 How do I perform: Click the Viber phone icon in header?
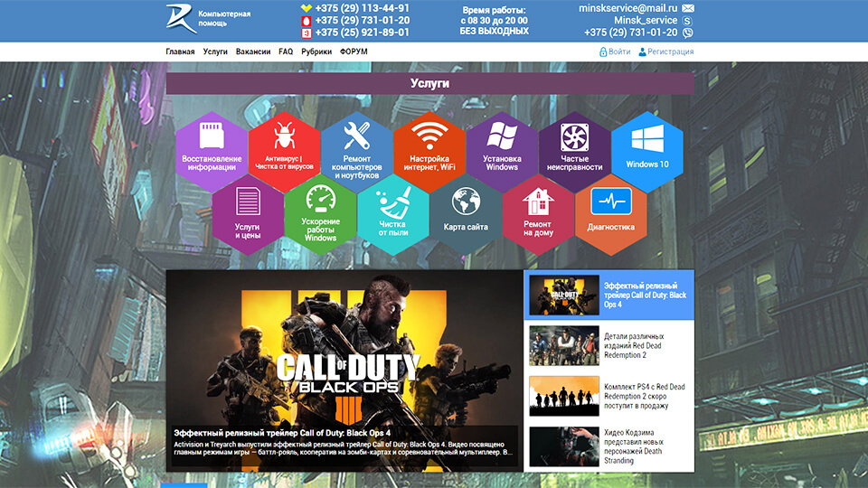687,33
